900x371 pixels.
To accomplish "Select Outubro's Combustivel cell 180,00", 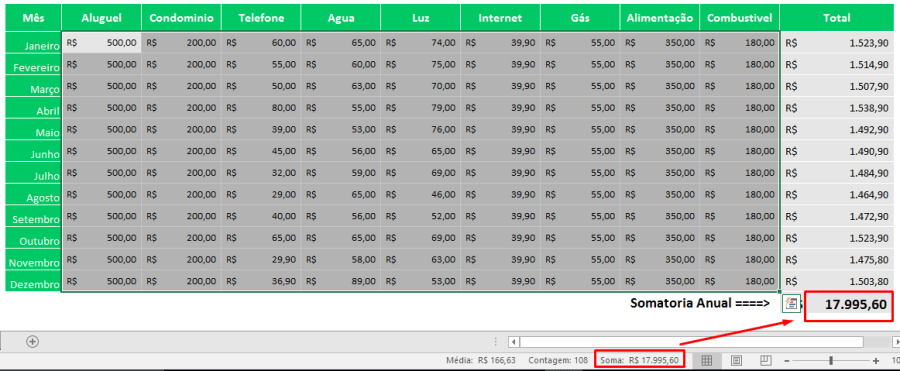I will tap(740, 238).
